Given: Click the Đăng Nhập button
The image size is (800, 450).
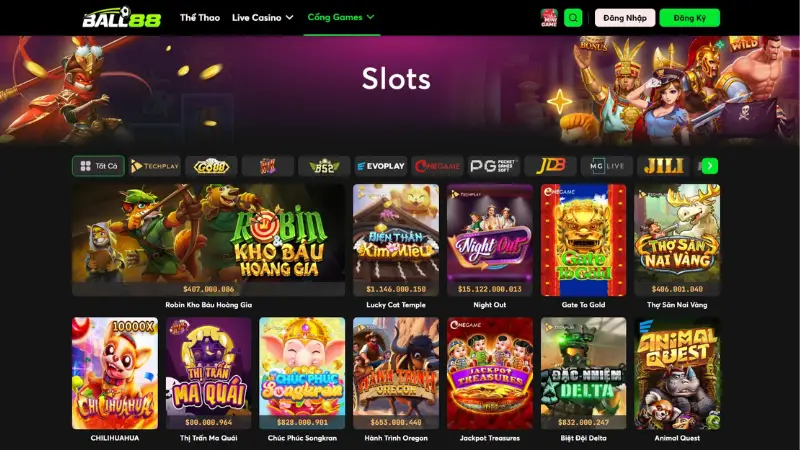Looking at the screenshot, I should click(x=625, y=18).
